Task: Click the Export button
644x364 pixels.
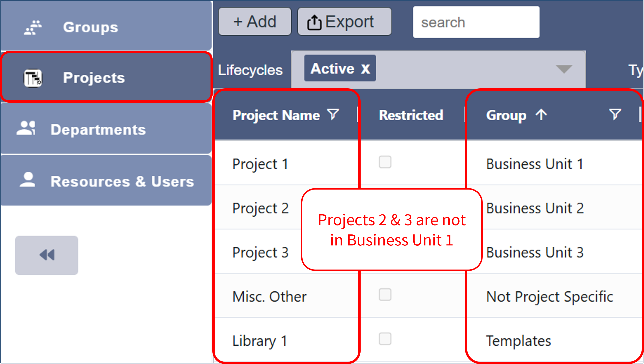Action: 344,22
